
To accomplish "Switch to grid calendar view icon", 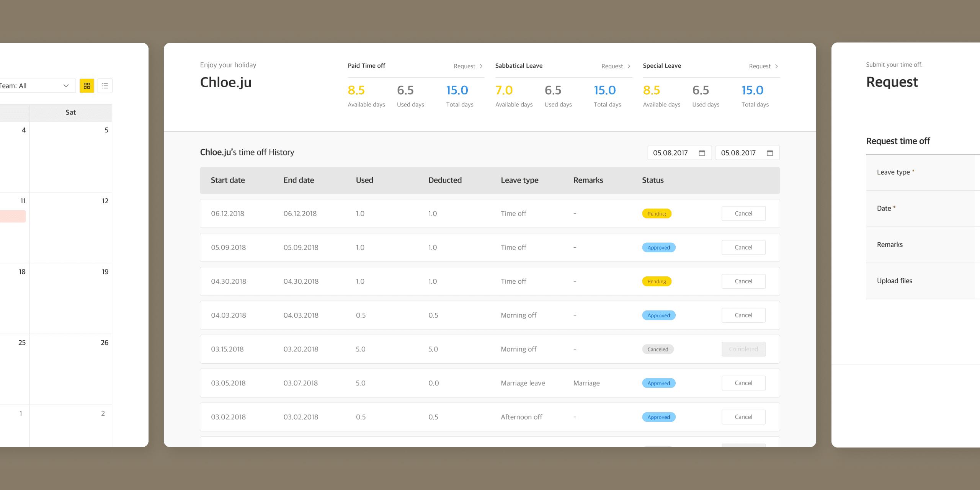I will point(87,86).
